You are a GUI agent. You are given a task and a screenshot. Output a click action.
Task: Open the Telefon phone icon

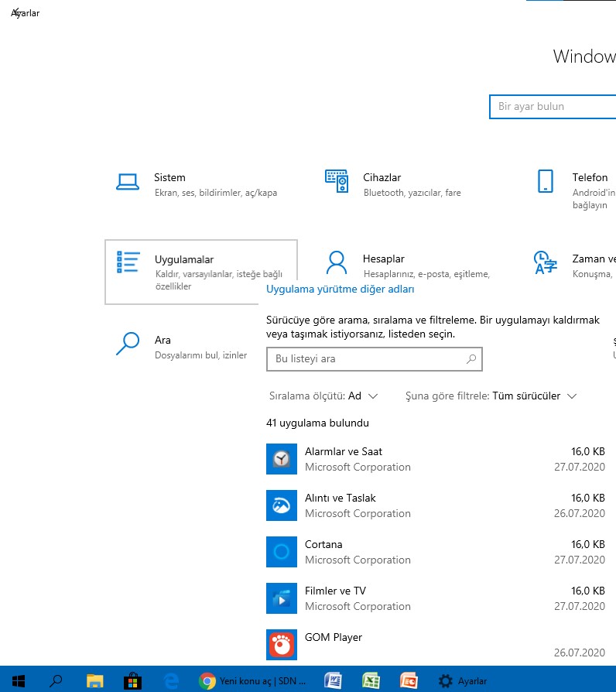[x=546, y=181]
